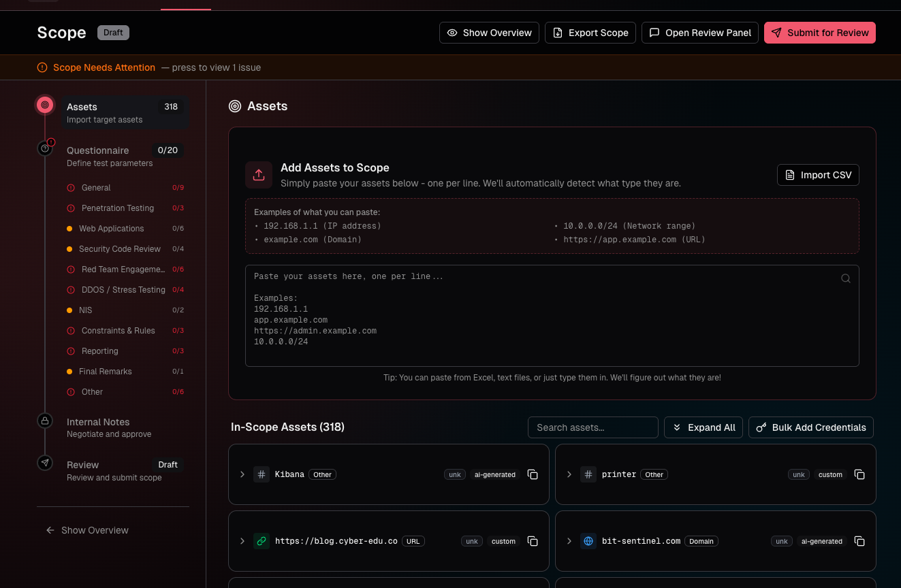This screenshot has width=901, height=588.
Task: Select the lock icon beside Internal Notes
Action: 45,421
